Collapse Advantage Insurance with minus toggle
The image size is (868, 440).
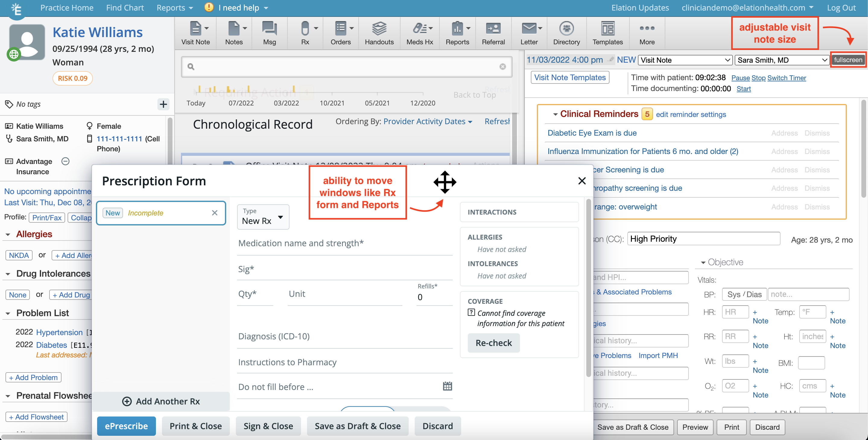tap(65, 161)
